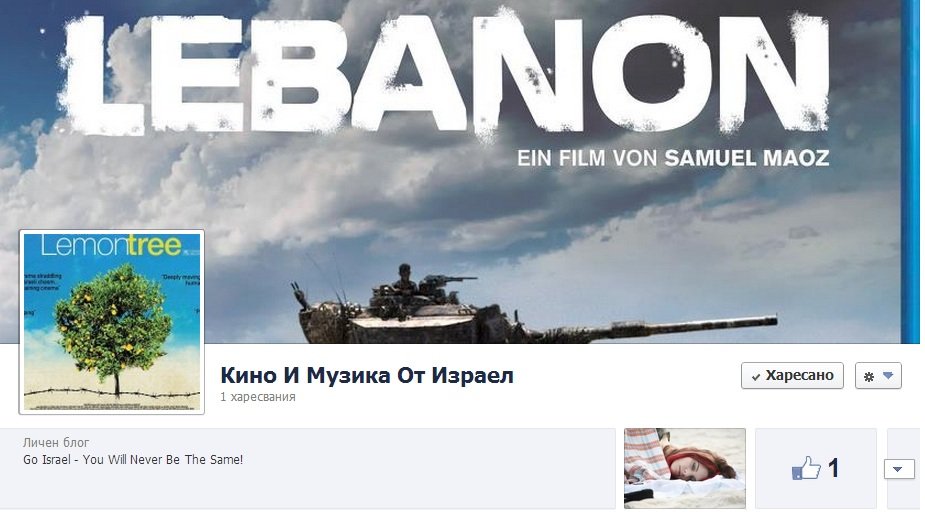
Task: Click the tank's long gun barrel
Action: click(x=661, y=327)
